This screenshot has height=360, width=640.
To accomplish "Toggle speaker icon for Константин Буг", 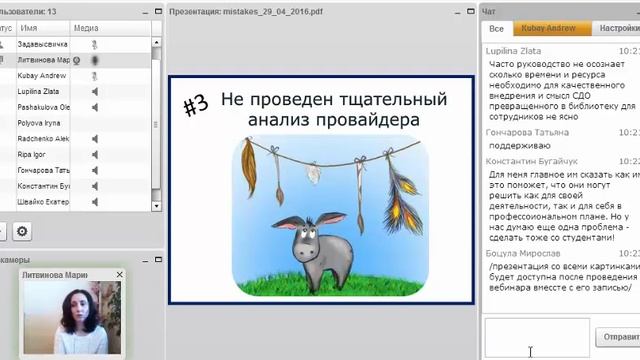I will 95,186.
